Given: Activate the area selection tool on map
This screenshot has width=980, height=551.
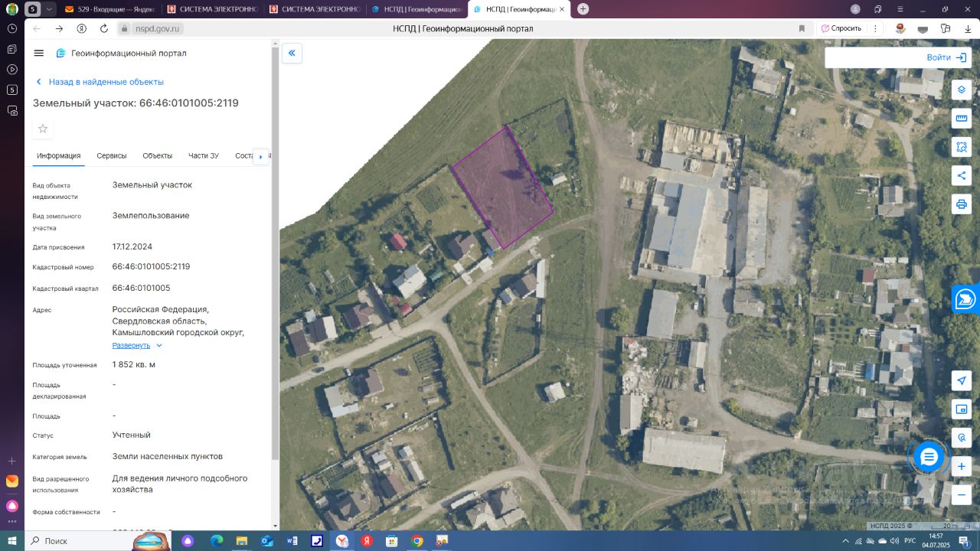Looking at the screenshot, I should pos(962,147).
